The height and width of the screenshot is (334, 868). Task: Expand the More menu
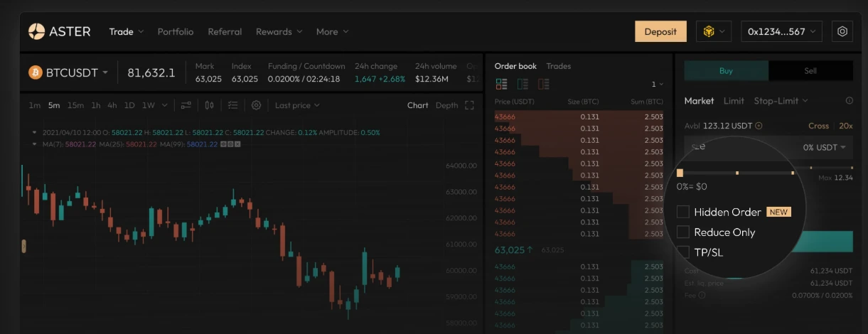(333, 31)
